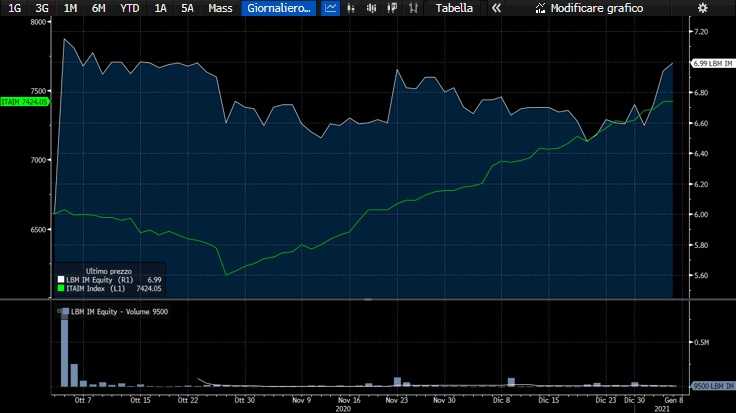Click the Ott 15 date label

(140, 400)
